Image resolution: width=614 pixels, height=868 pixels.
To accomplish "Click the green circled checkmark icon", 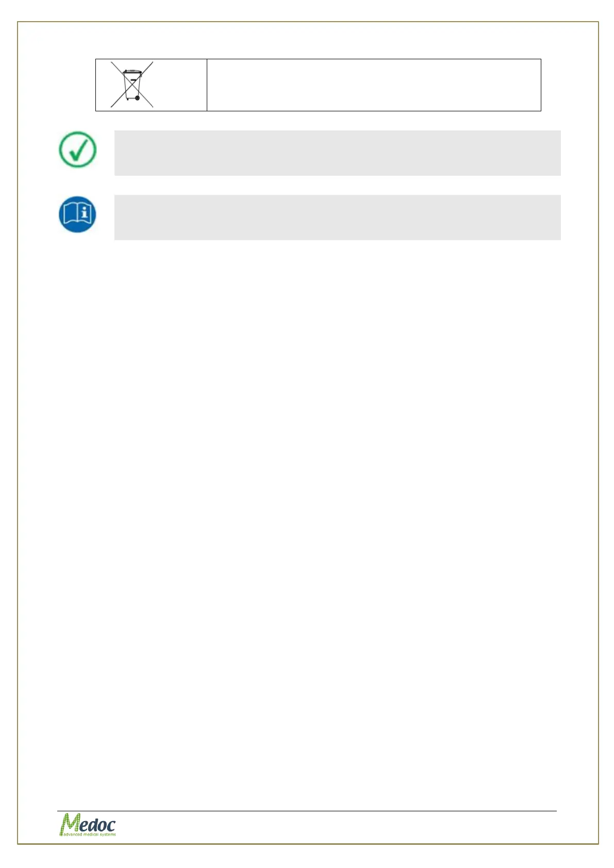I will pyautogui.click(x=77, y=149).
